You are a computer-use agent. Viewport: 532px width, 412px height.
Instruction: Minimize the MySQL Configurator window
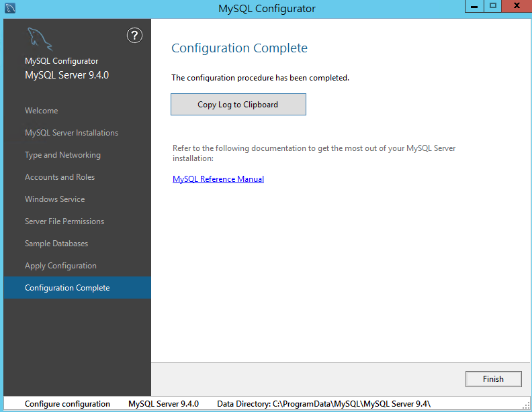pos(474,6)
